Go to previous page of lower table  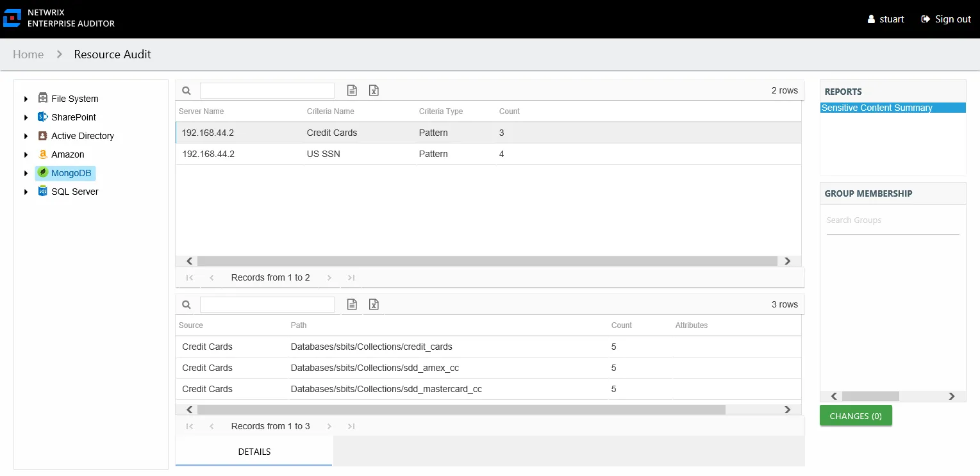[x=212, y=426]
